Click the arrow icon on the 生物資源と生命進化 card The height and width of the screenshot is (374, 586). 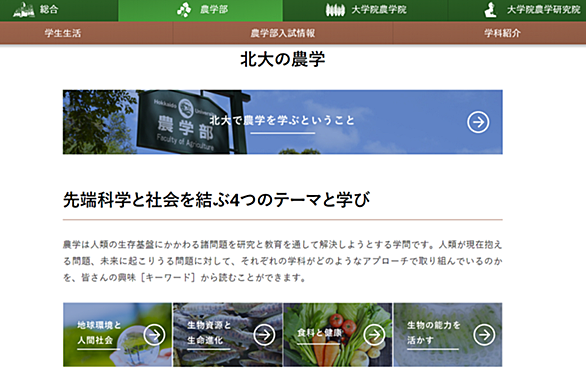pos(264,335)
